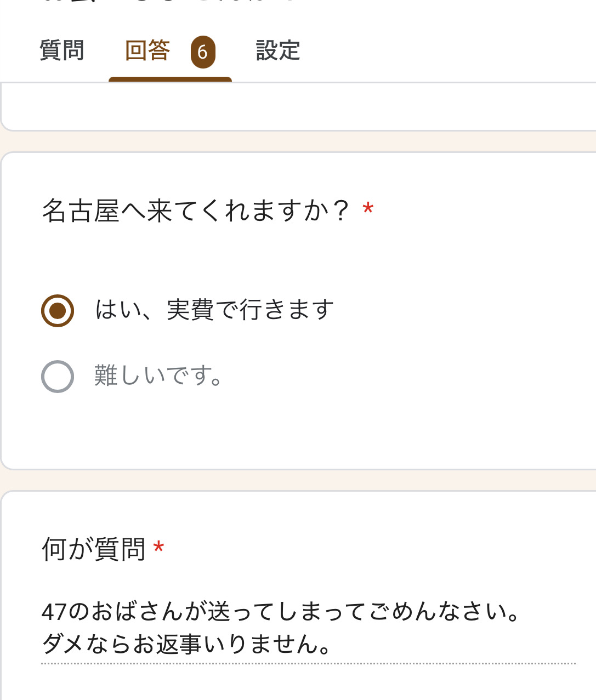Click the 名古屋へ来てくれますか？ question title
Viewport: 596px width, 700px height.
(x=195, y=211)
